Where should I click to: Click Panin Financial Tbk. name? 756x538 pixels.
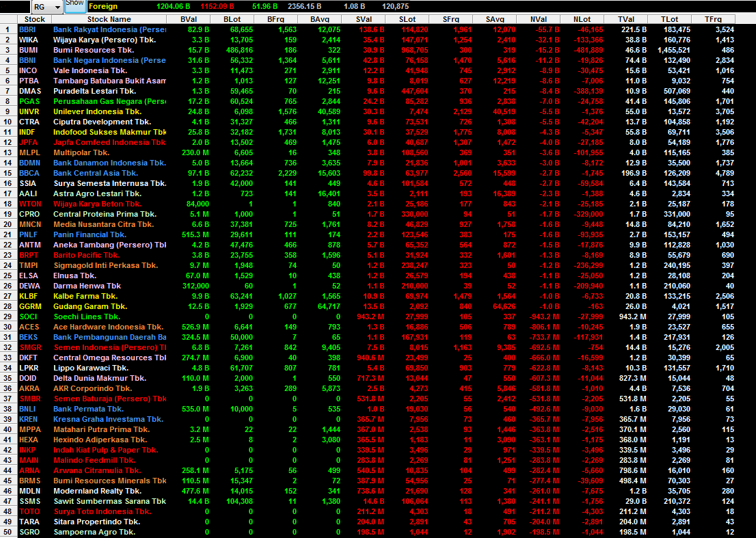coord(90,234)
